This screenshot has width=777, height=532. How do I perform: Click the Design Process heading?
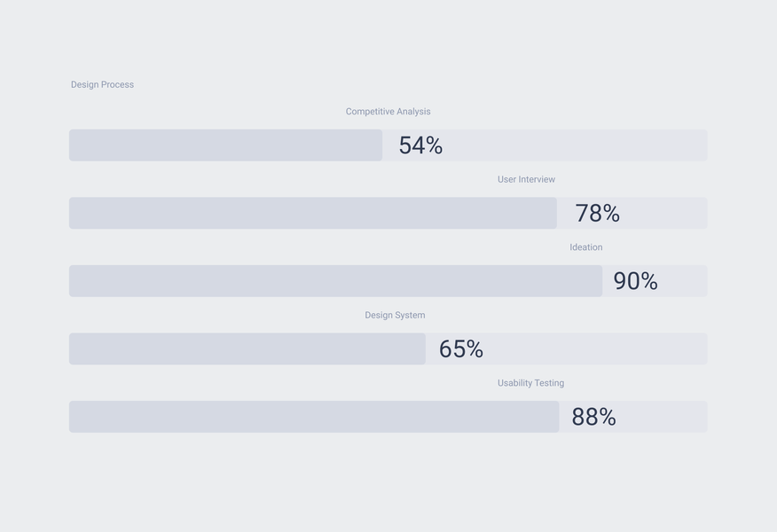pyautogui.click(x=102, y=85)
